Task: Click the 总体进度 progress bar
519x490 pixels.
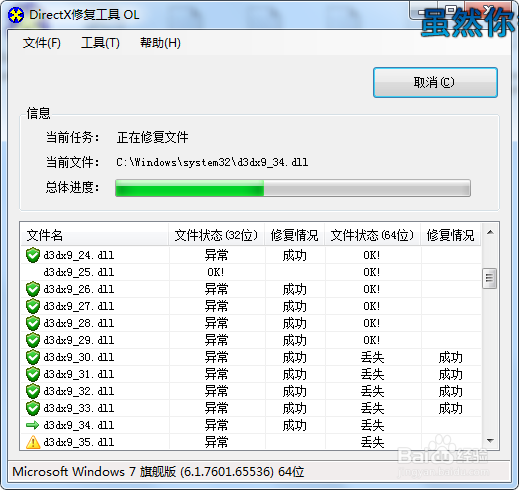Action: [x=293, y=188]
